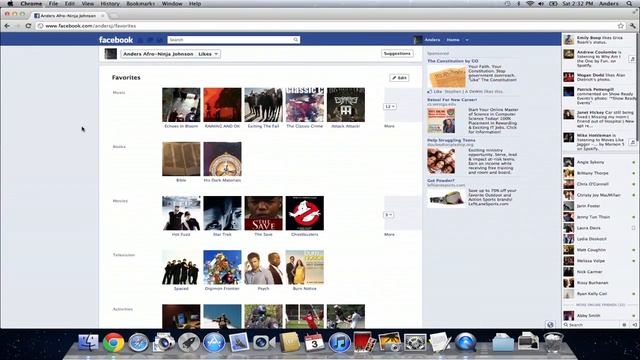Click Wi-Fi status icon in menu bar

pos(530,4)
